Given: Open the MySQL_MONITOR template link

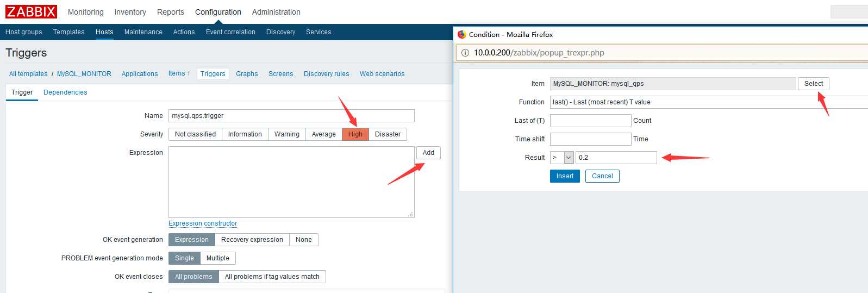Looking at the screenshot, I should pos(84,74).
